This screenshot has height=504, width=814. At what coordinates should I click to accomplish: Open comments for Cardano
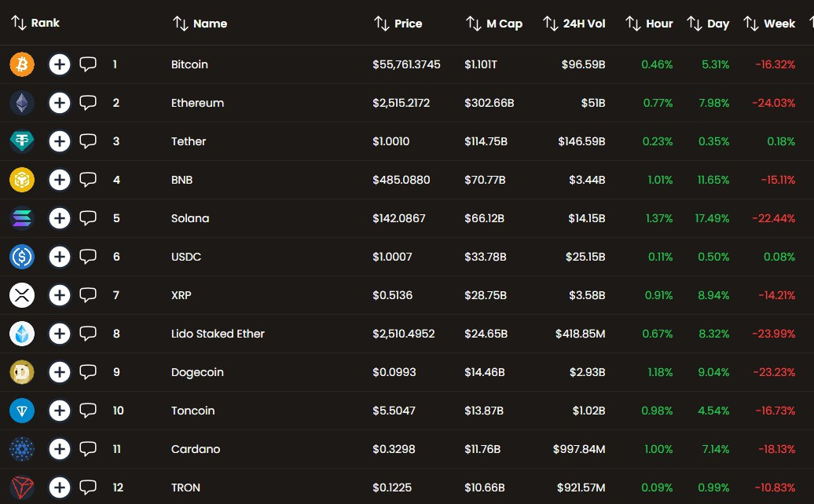click(x=88, y=449)
